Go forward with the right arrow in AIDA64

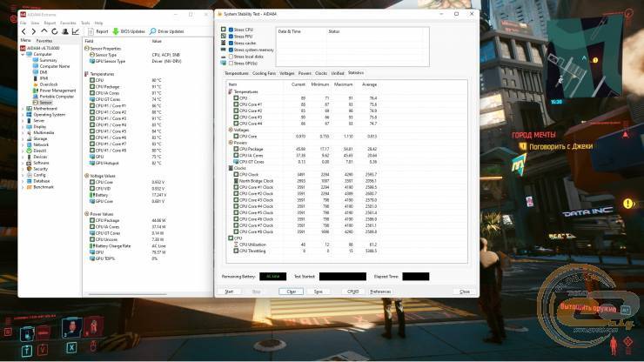coord(34,31)
